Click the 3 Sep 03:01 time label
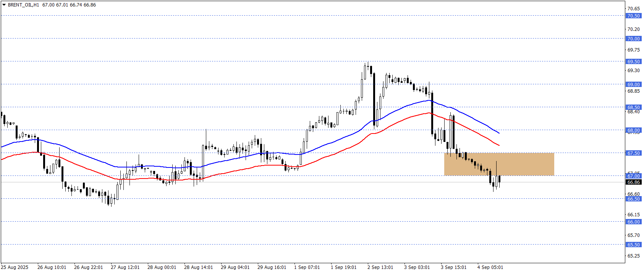The height and width of the screenshot is (272, 644). click(417, 267)
